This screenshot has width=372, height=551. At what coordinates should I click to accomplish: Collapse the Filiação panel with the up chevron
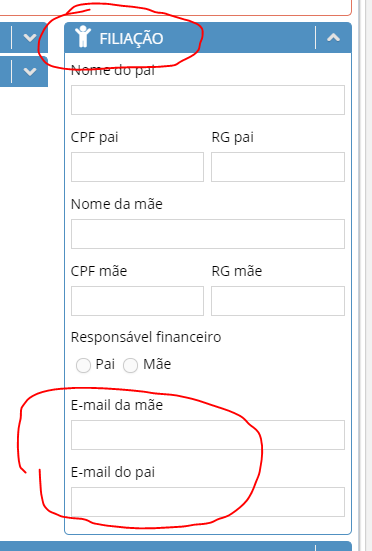point(333,37)
